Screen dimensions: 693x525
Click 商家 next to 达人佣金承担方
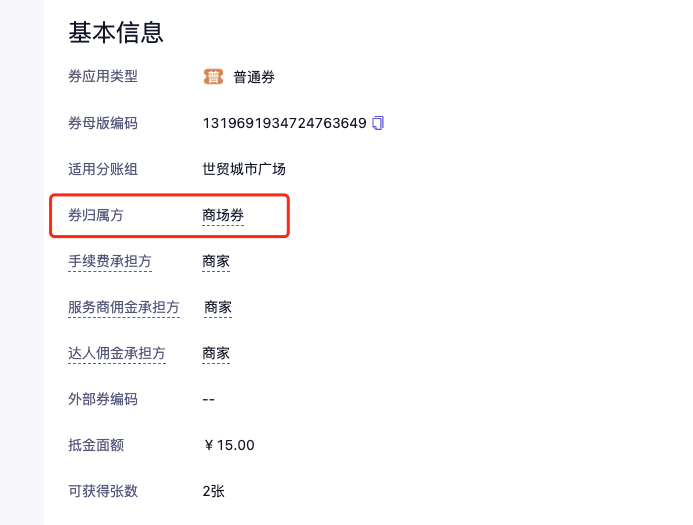pyautogui.click(x=216, y=353)
